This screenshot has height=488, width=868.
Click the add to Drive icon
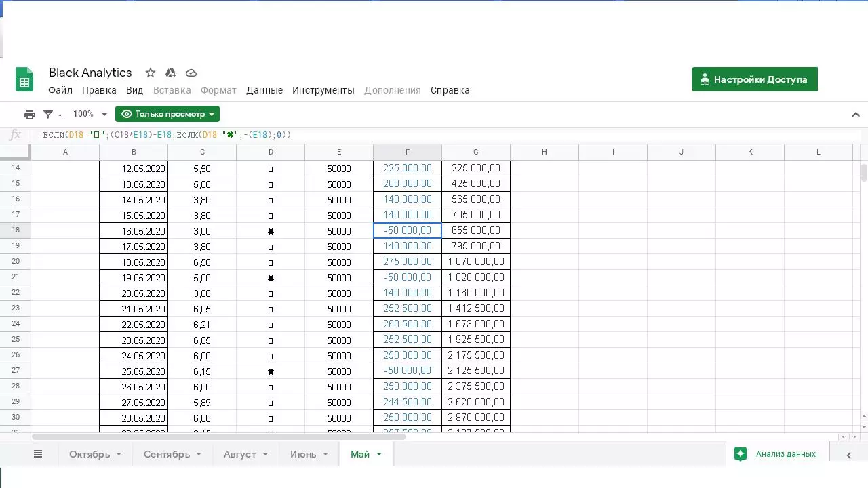tap(171, 73)
